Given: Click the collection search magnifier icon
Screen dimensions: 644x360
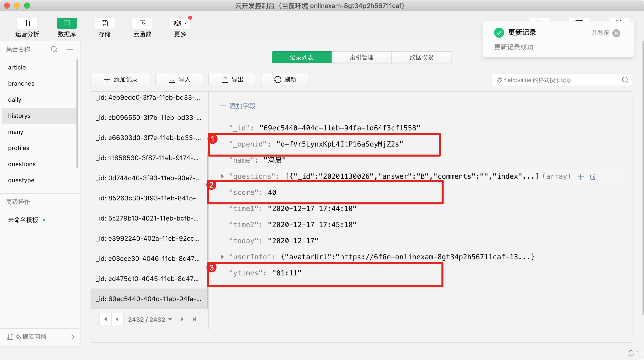Looking at the screenshot, I should pos(54,49).
